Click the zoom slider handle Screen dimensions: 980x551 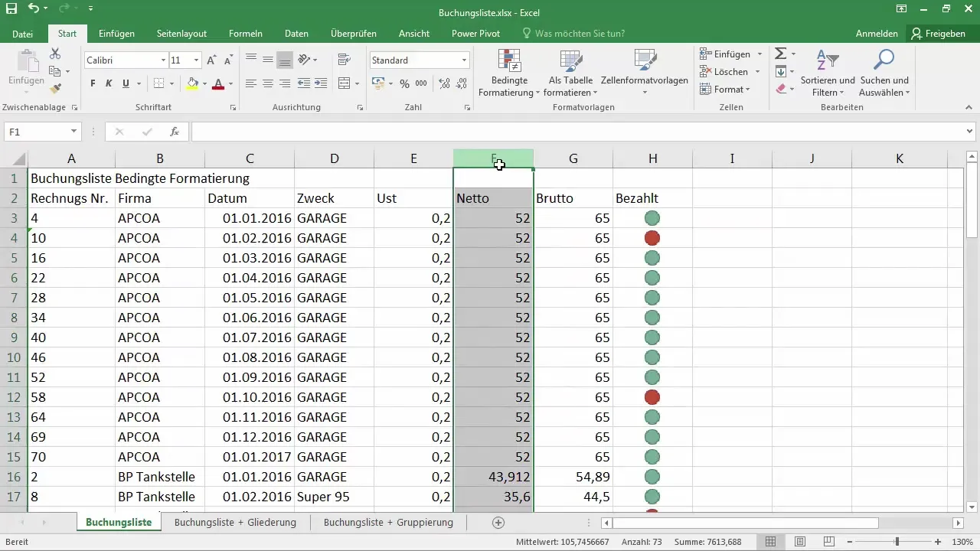point(897,542)
